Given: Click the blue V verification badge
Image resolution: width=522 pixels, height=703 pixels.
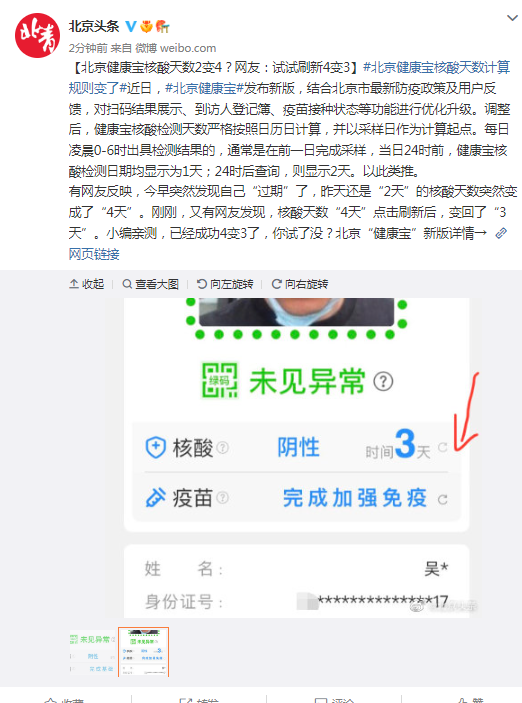Looking at the screenshot, I should (x=130, y=26).
